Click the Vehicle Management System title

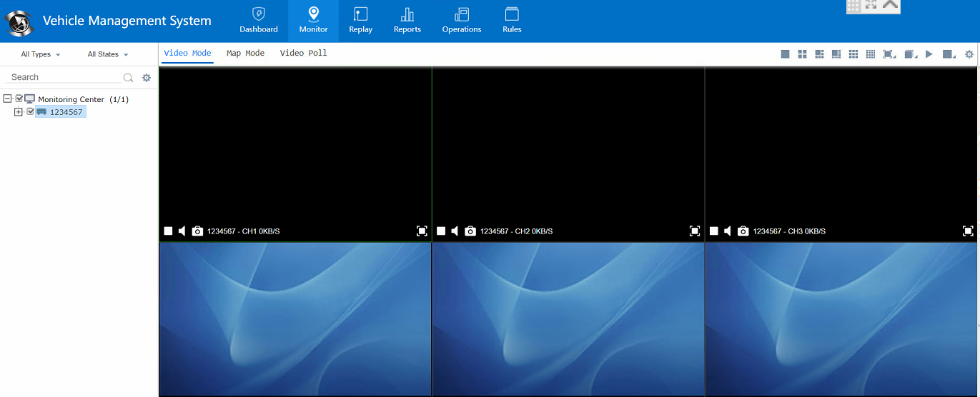click(x=127, y=21)
